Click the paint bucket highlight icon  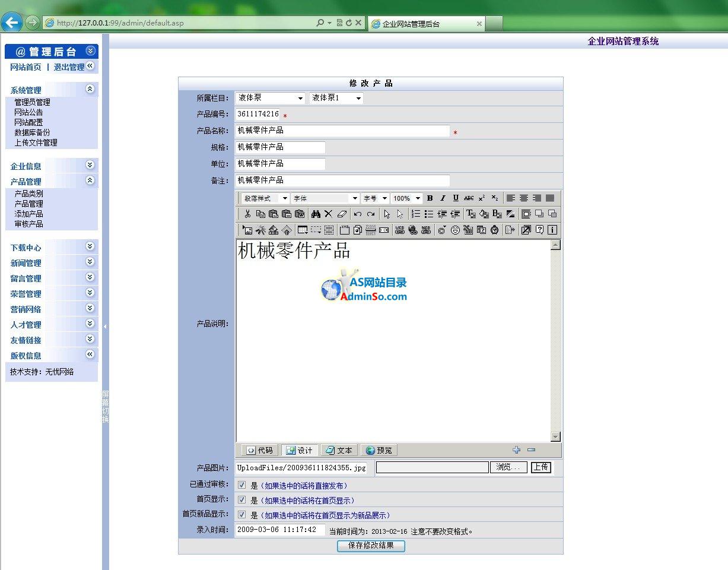coord(484,214)
